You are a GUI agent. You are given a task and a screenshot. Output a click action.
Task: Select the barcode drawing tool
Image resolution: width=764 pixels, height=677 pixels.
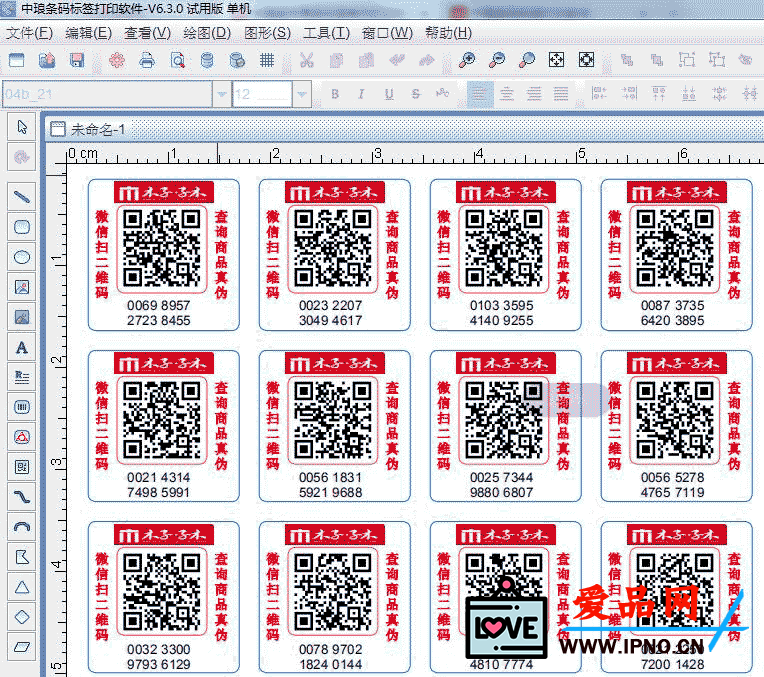[x=22, y=407]
